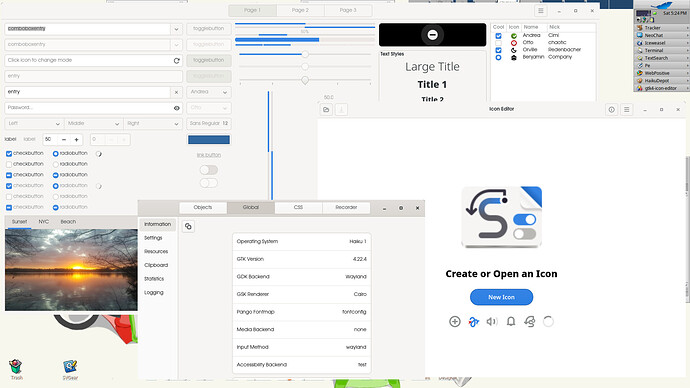Open the Recorder tab in the inspector
690x388 pixels.
[x=346, y=207]
